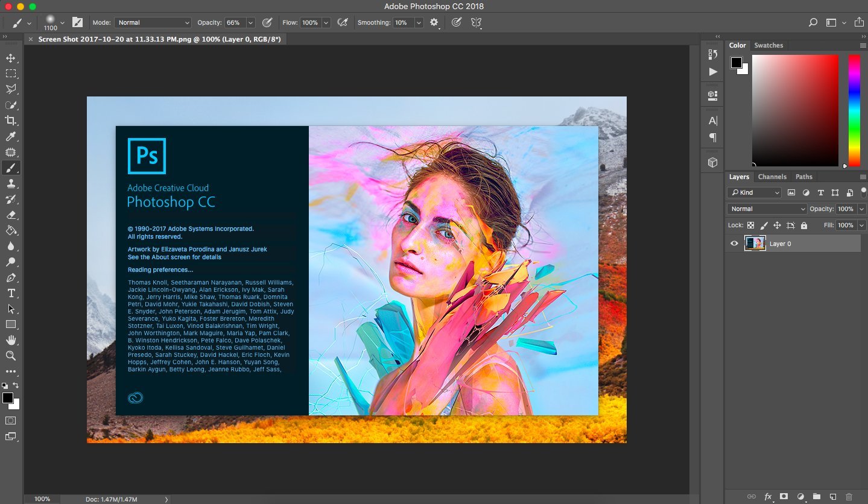Click the Layer 0 thumbnail
The height and width of the screenshot is (504, 868).
755,244
